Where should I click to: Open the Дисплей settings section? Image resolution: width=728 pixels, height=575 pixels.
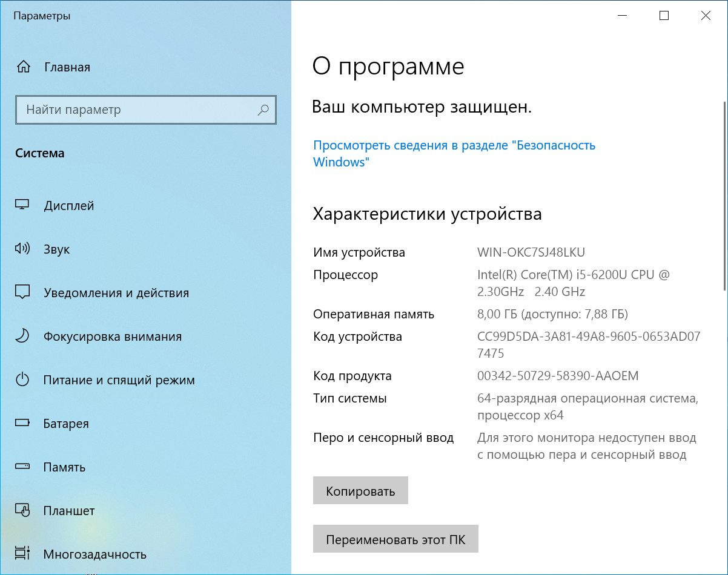click(x=68, y=206)
